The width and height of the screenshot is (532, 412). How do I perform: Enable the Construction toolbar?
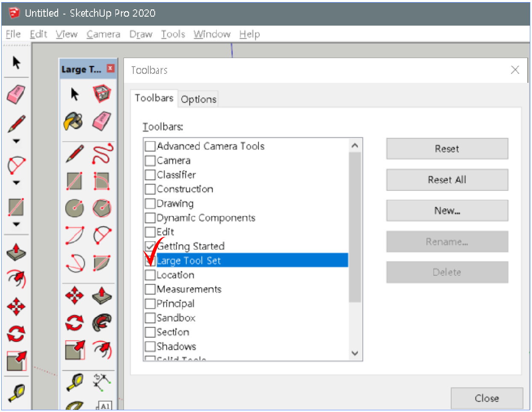click(150, 189)
